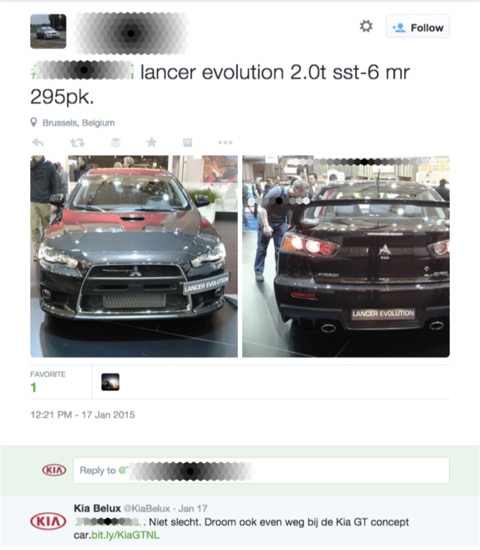Open the bit.ly/KiaGTNL link
Viewport: 480px width, 550px height.
point(125,535)
